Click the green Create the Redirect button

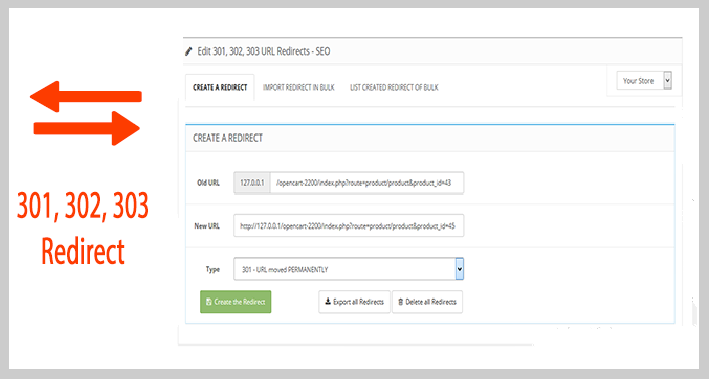tap(235, 302)
